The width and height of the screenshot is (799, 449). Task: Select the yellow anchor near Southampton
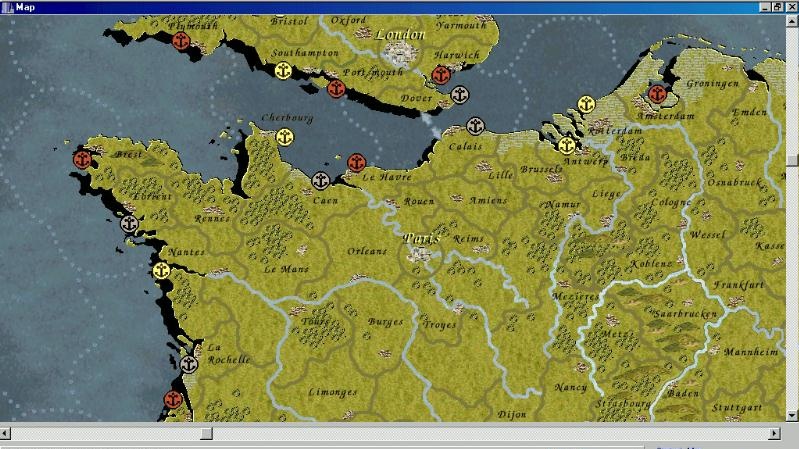283,70
